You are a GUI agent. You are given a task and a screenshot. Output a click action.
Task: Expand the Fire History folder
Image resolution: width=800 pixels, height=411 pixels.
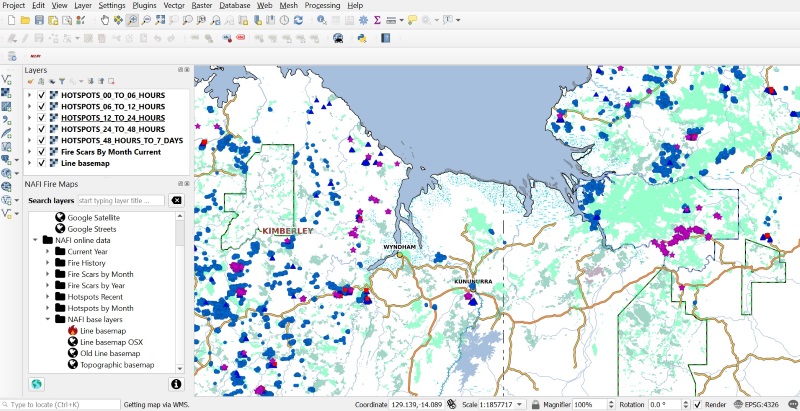tap(47, 263)
